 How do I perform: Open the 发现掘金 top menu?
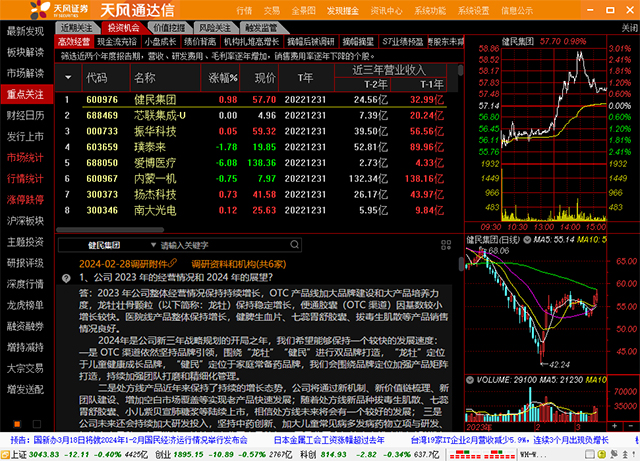point(343,11)
